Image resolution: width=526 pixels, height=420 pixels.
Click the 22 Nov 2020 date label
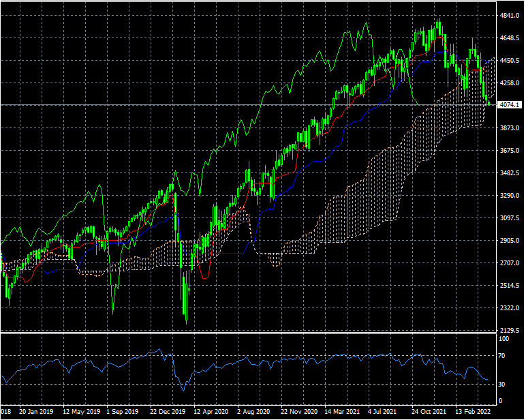point(299,412)
